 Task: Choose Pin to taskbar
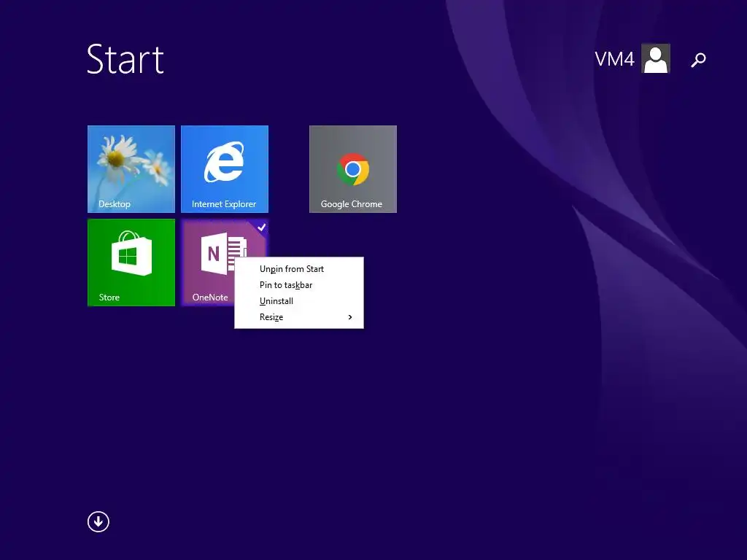298,285
